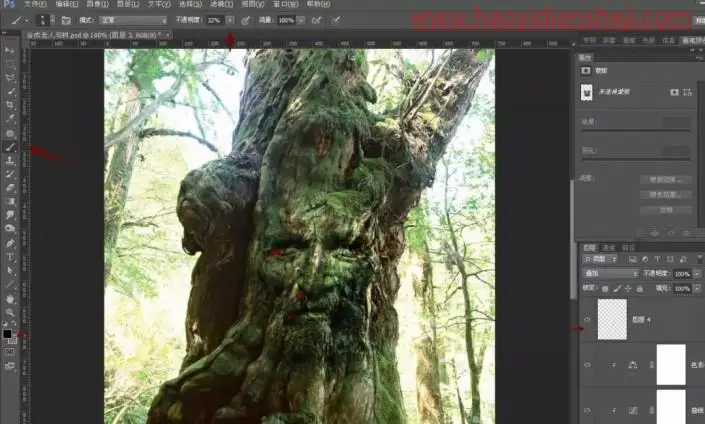Viewport: 705px width, 424px height.
Task: Toggle lock position in Layers panel
Action: [x=628, y=289]
